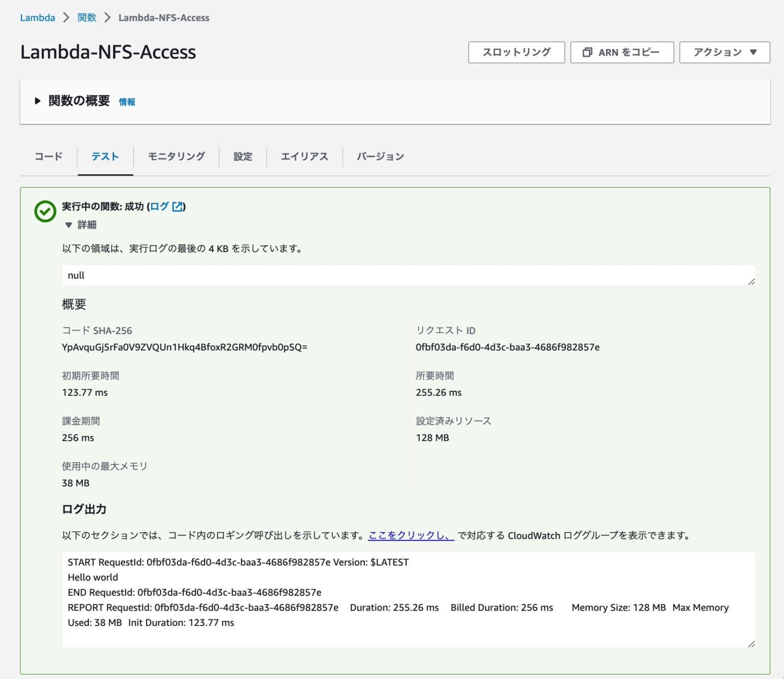
Task: Open the エイリアス tab
Action: point(305,156)
